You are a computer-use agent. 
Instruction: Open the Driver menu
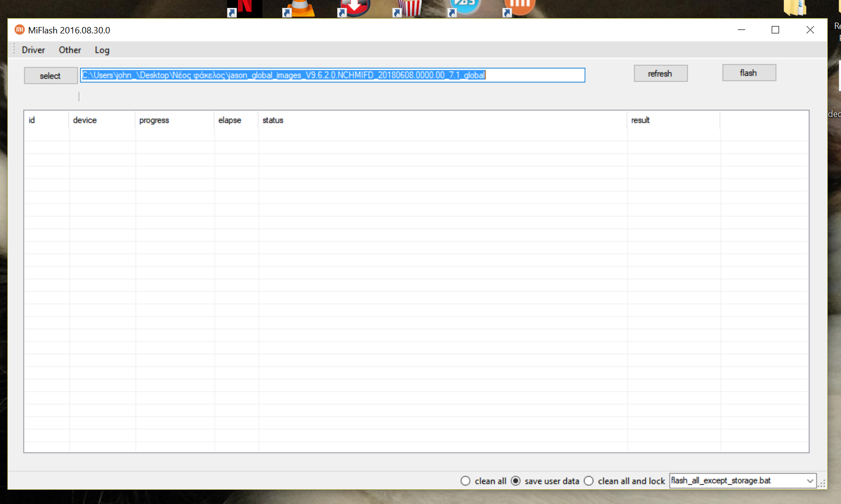tap(33, 50)
